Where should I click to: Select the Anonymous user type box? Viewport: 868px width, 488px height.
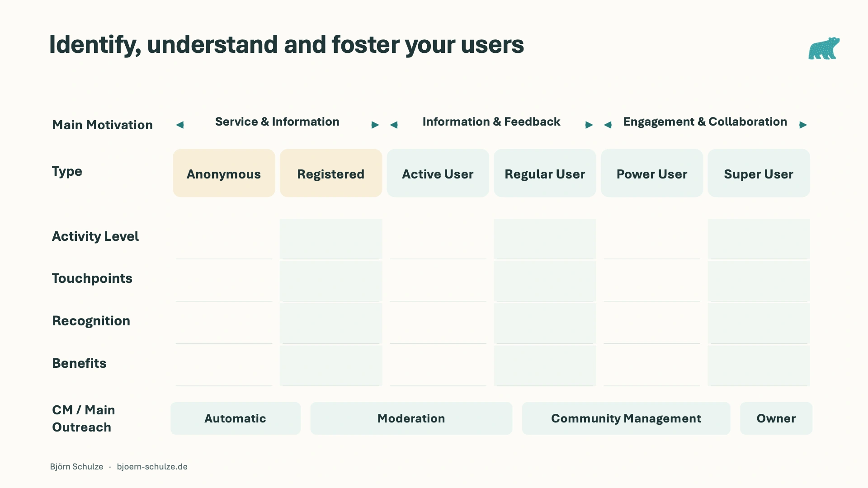point(224,173)
